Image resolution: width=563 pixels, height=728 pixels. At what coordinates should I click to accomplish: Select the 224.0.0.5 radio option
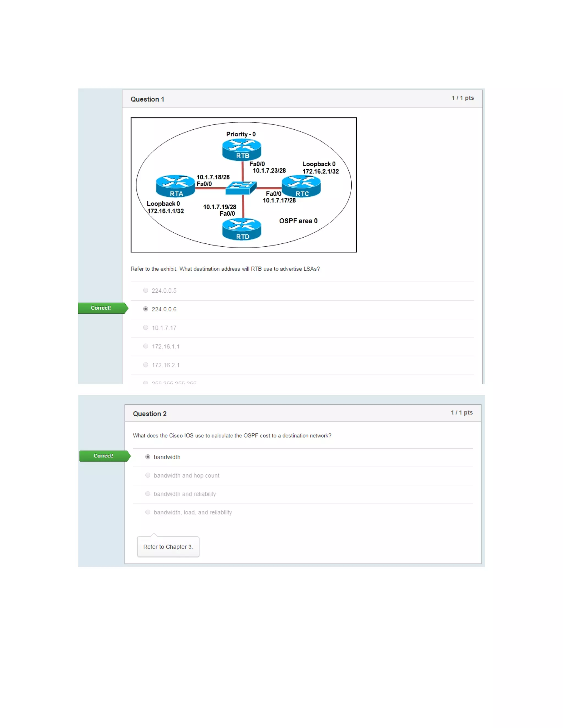tap(146, 290)
